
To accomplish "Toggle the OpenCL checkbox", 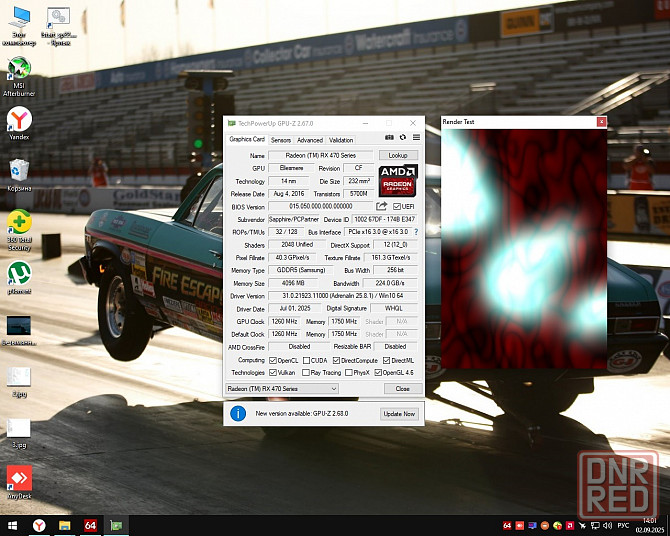I will 273,360.
